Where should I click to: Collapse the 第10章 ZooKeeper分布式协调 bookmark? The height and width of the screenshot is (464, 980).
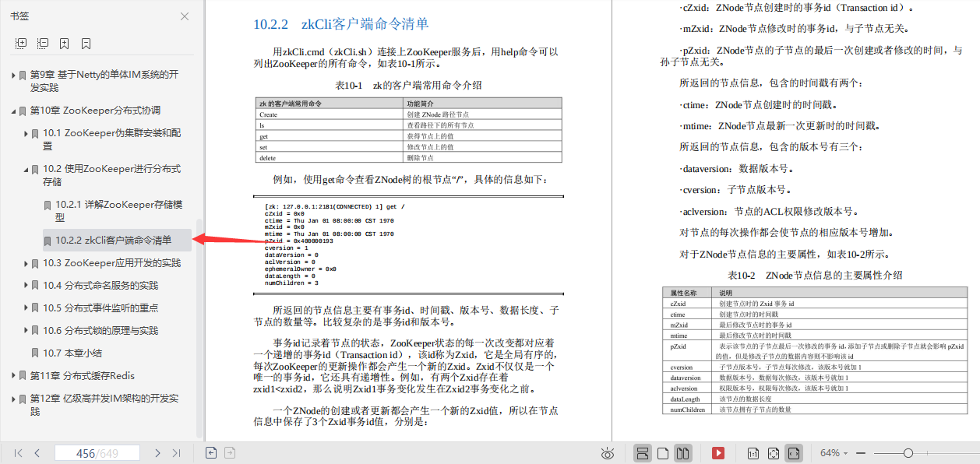point(13,111)
